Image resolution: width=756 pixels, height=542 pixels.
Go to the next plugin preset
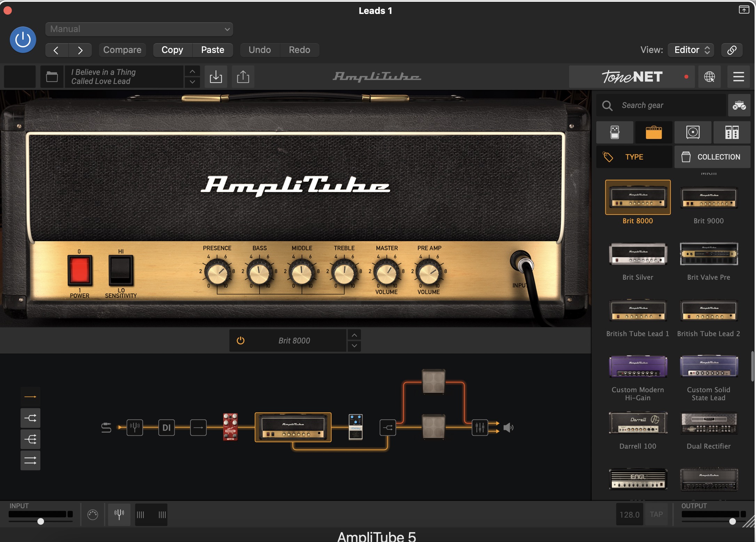point(80,50)
